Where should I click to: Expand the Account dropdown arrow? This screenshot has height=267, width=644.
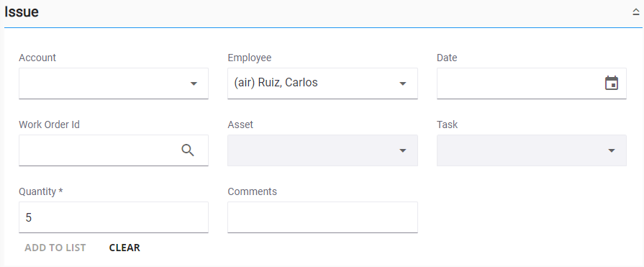pos(194,83)
